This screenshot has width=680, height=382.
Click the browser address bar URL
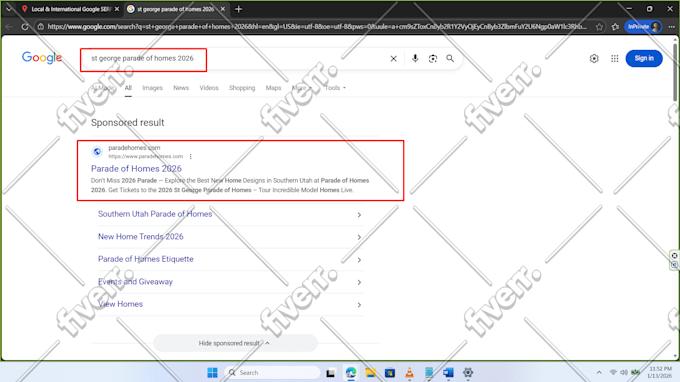click(317, 27)
